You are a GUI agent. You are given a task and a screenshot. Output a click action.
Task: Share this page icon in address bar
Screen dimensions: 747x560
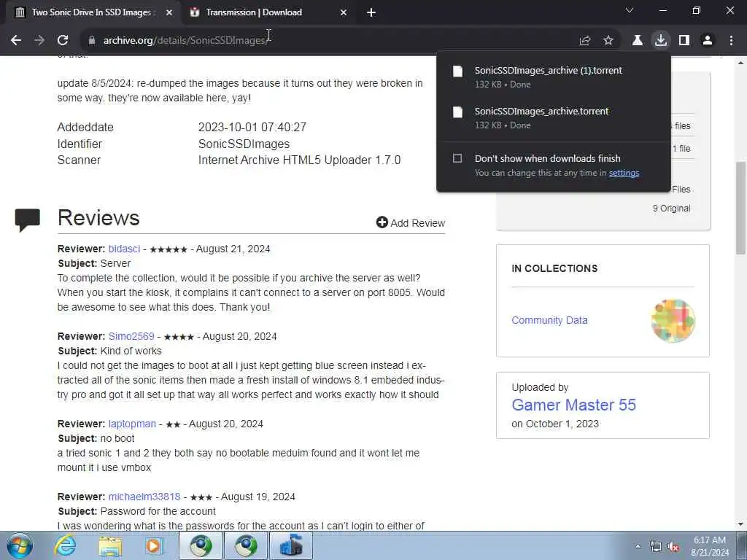[585, 41]
